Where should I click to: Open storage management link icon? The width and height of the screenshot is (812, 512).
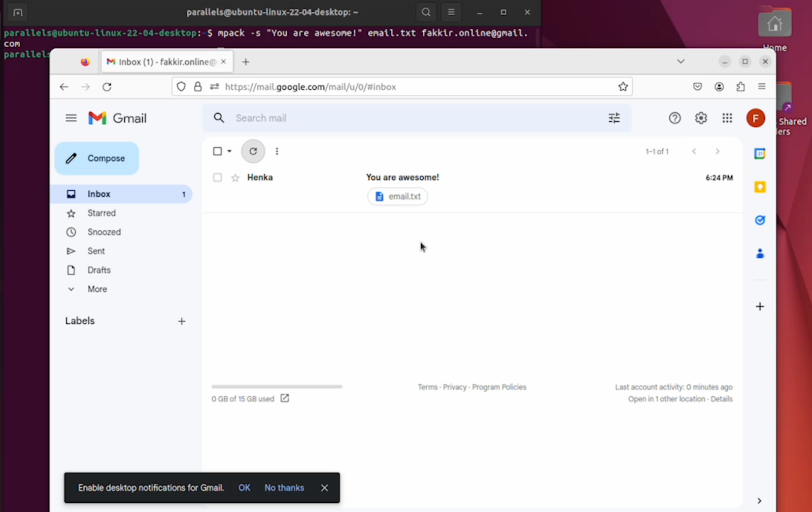[285, 398]
